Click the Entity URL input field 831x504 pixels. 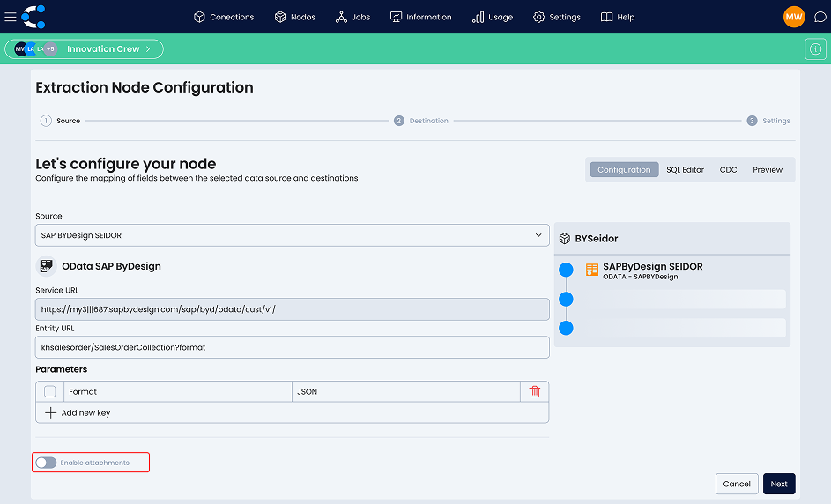pos(292,347)
